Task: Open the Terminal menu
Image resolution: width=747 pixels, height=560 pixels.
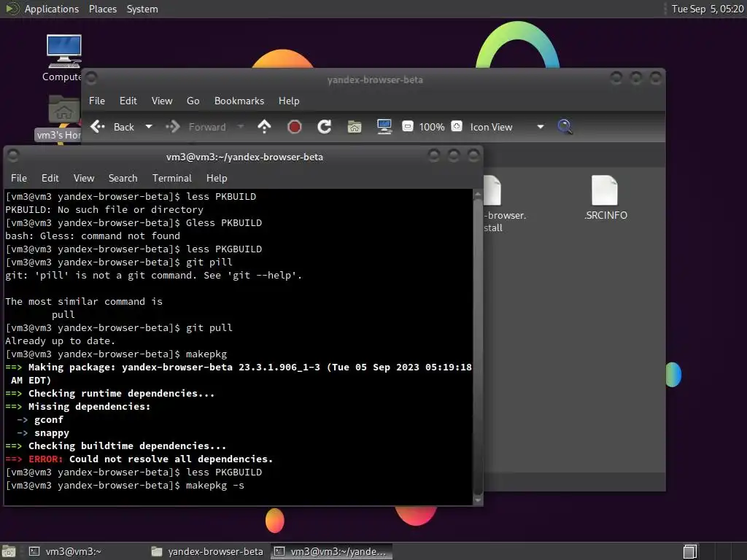Action: (172, 178)
